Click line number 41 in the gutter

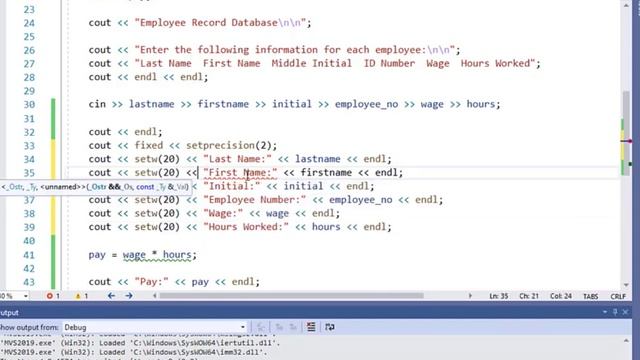(29, 256)
